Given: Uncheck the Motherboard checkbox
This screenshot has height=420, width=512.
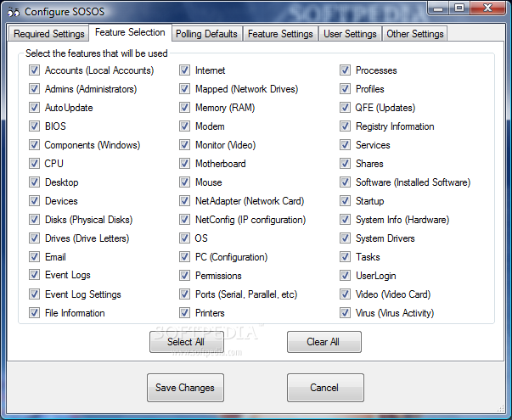Looking at the screenshot, I should (x=184, y=163).
